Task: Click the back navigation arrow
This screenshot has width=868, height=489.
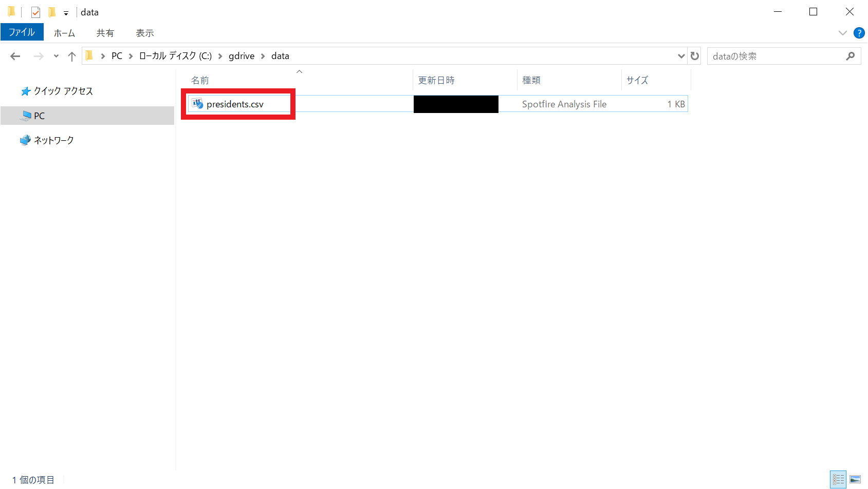Action: coord(15,56)
